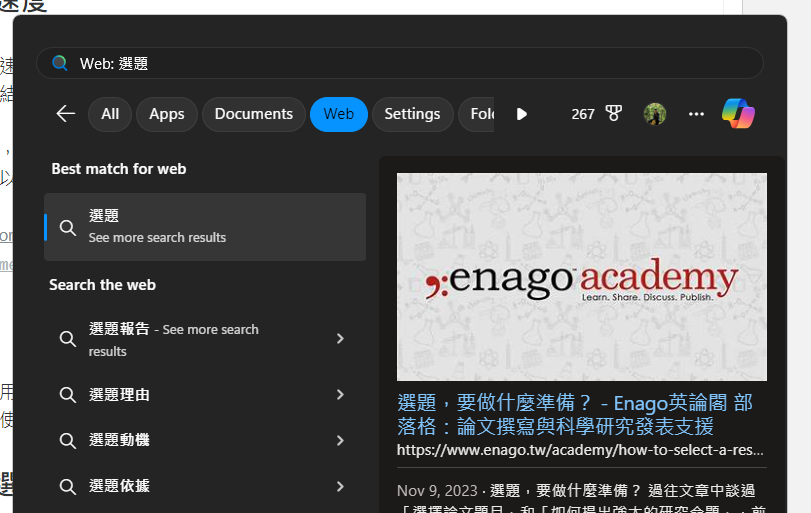Click the Best match for web heading
Image resolution: width=811 pixels, height=513 pixels.
118,169
